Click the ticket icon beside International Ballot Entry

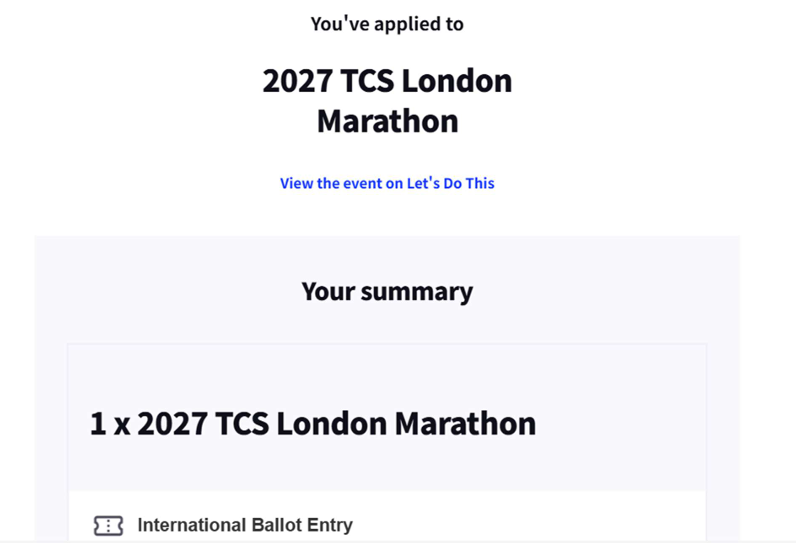(x=108, y=526)
